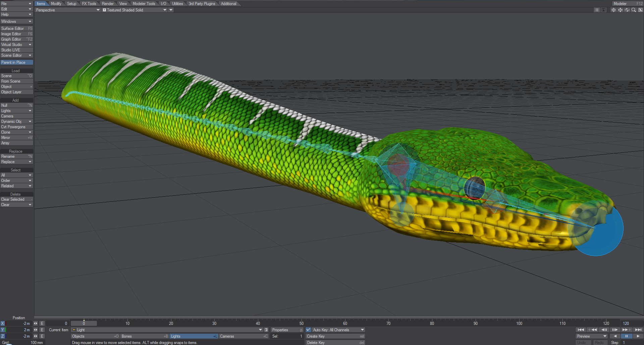Toggle the Auto Key All Channels checkbox
Screen dimensions: 644x345
point(308,330)
